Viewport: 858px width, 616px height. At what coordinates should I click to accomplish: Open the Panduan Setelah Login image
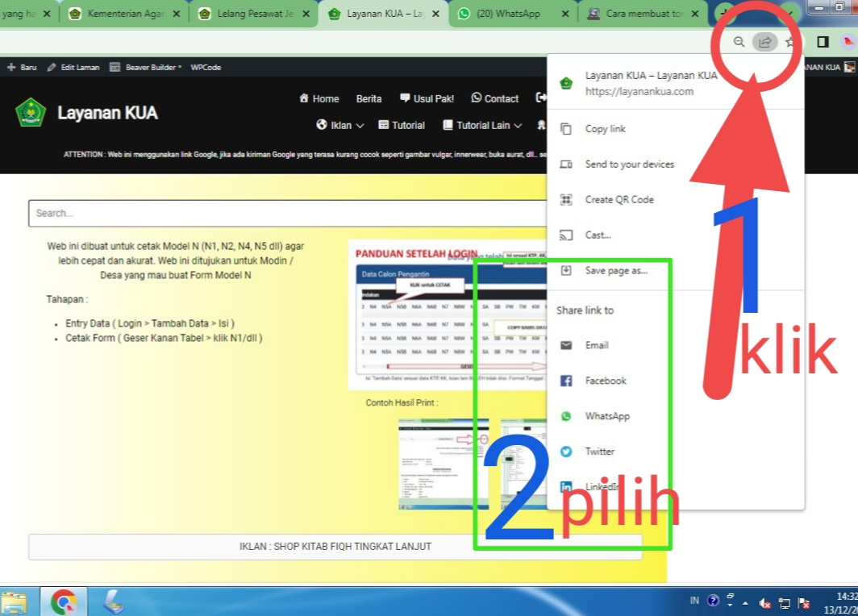click(448, 314)
